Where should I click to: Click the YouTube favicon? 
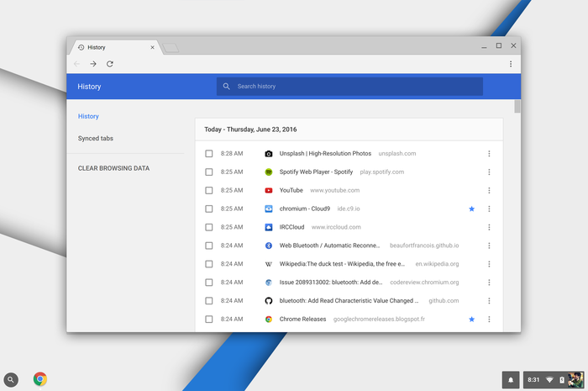[x=269, y=190]
